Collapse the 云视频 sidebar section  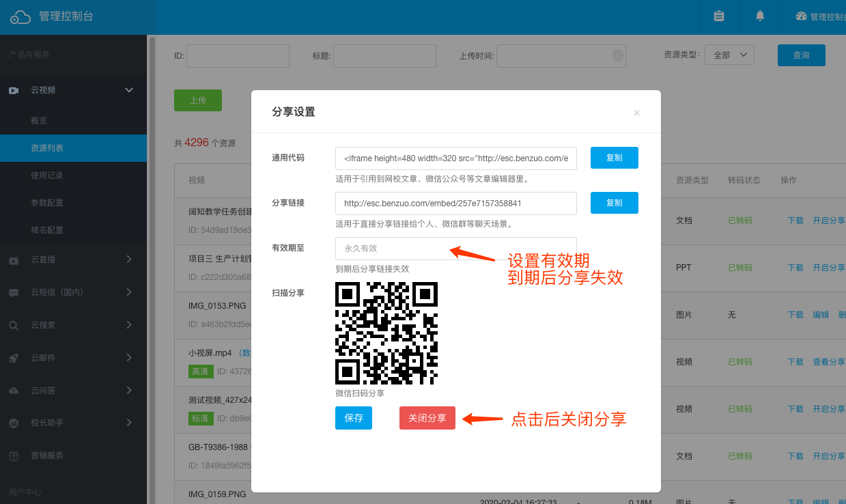tap(129, 90)
